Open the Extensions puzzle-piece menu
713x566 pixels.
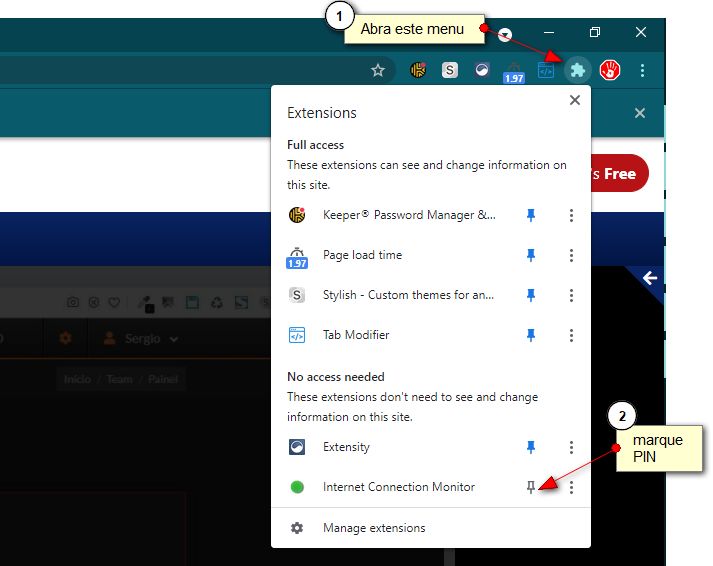pos(577,70)
